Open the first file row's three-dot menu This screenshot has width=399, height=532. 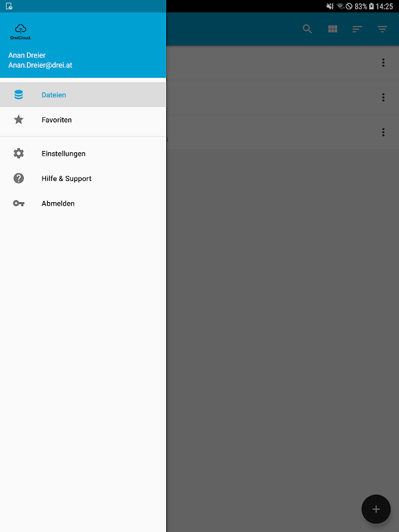pyautogui.click(x=384, y=63)
